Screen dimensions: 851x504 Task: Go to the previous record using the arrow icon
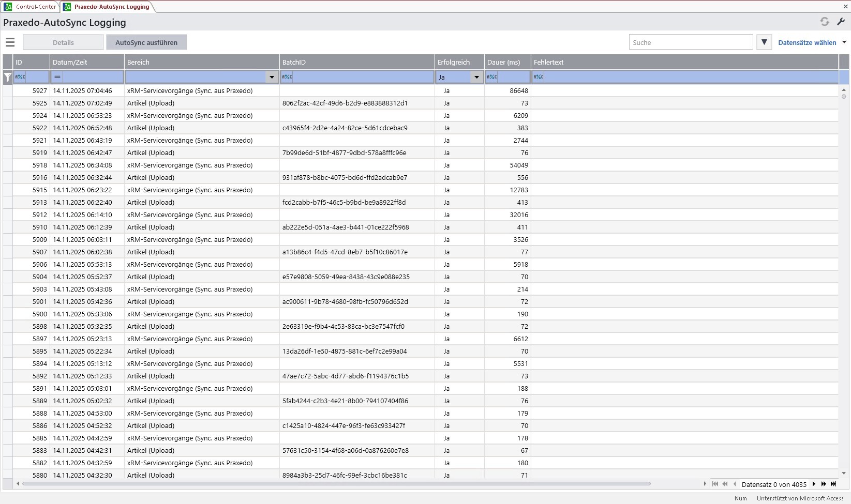pyautogui.click(x=734, y=484)
